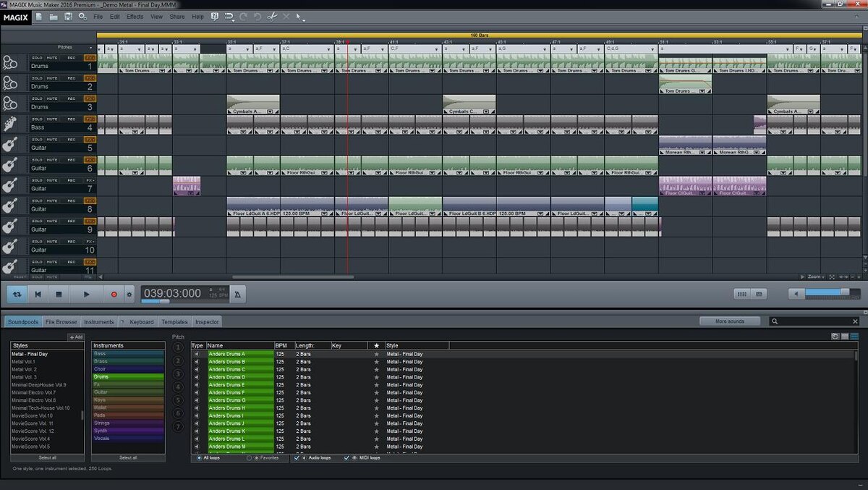868x490 pixels.
Task: Switch to the File Browser tab
Action: pyautogui.click(x=61, y=321)
